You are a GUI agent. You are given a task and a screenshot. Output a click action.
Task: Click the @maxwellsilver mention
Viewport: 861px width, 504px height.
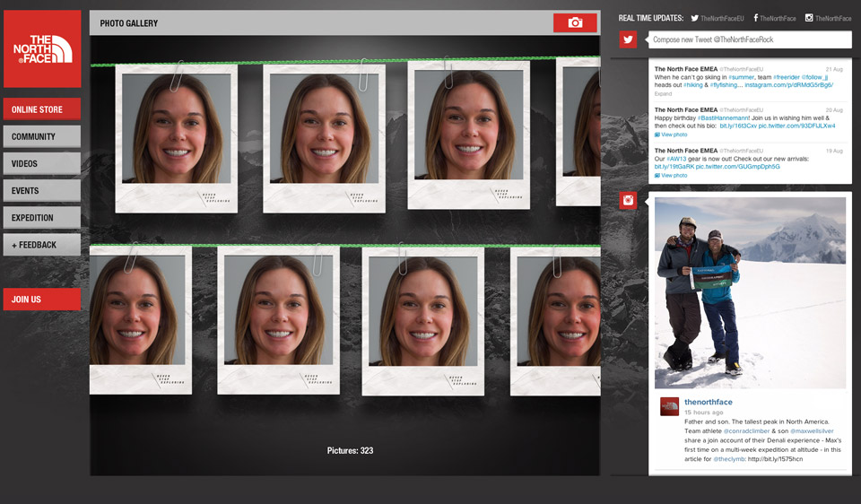[x=813, y=431]
